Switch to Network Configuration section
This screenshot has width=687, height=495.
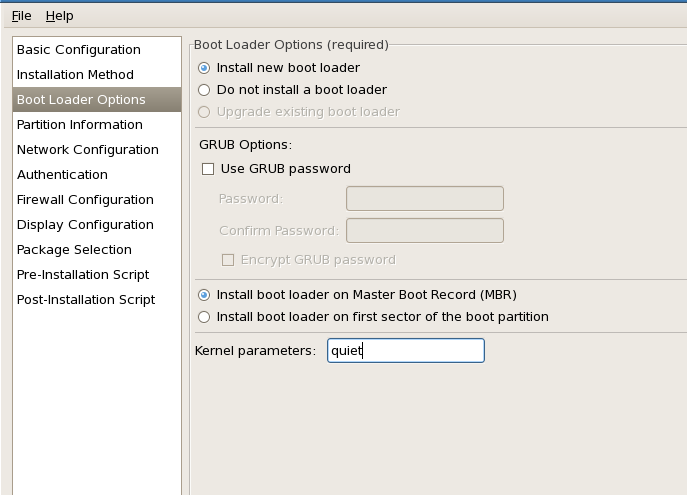[88, 150]
